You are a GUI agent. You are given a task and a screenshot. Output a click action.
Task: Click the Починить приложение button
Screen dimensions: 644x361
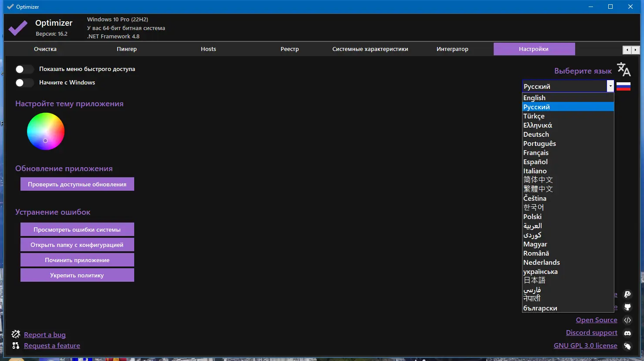tap(77, 260)
